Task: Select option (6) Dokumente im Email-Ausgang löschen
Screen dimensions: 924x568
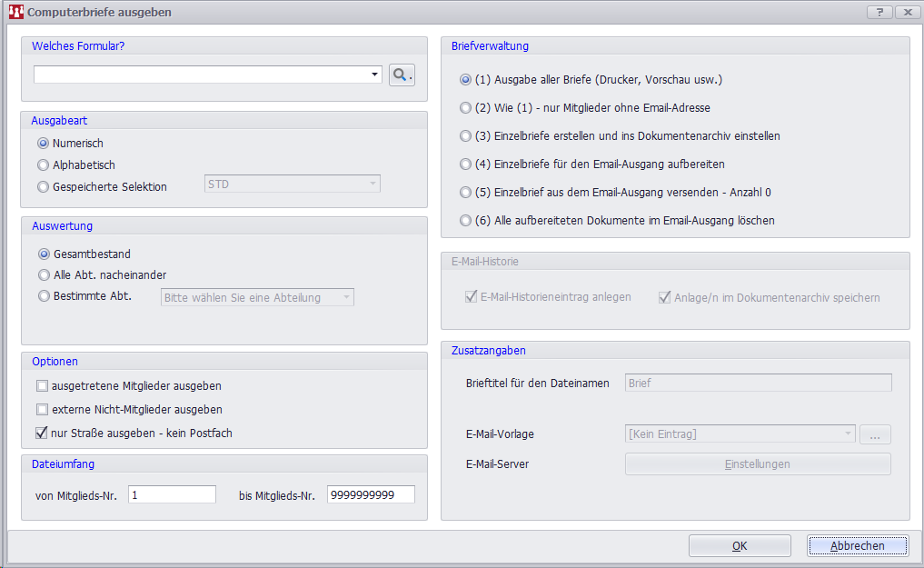Action: click(466, 221)
